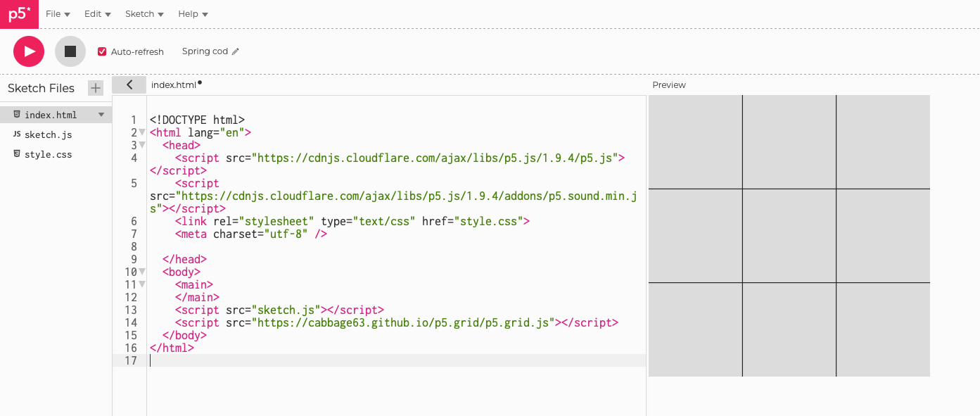Viewport: 980px width, 416px height.
Task: Click the Spring cod sketch name
Action: pos(205,51)
